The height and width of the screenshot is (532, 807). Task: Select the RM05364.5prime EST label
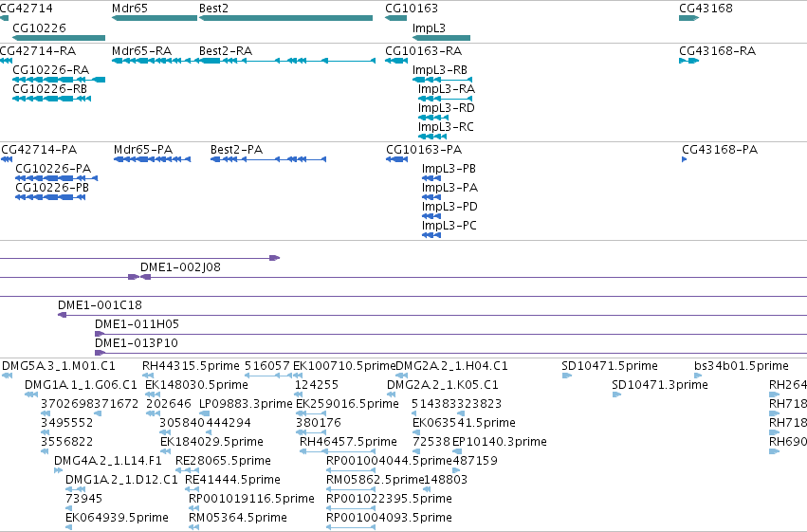[238, 518]
